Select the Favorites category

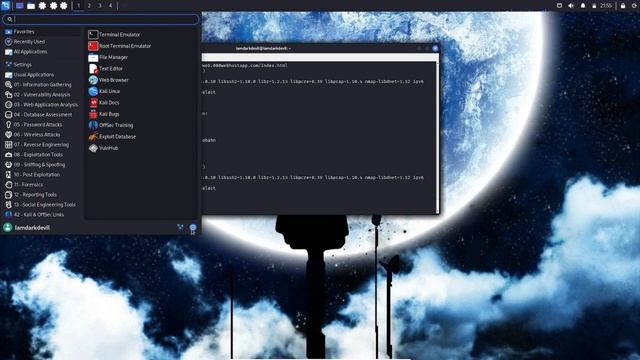[42, 31]
